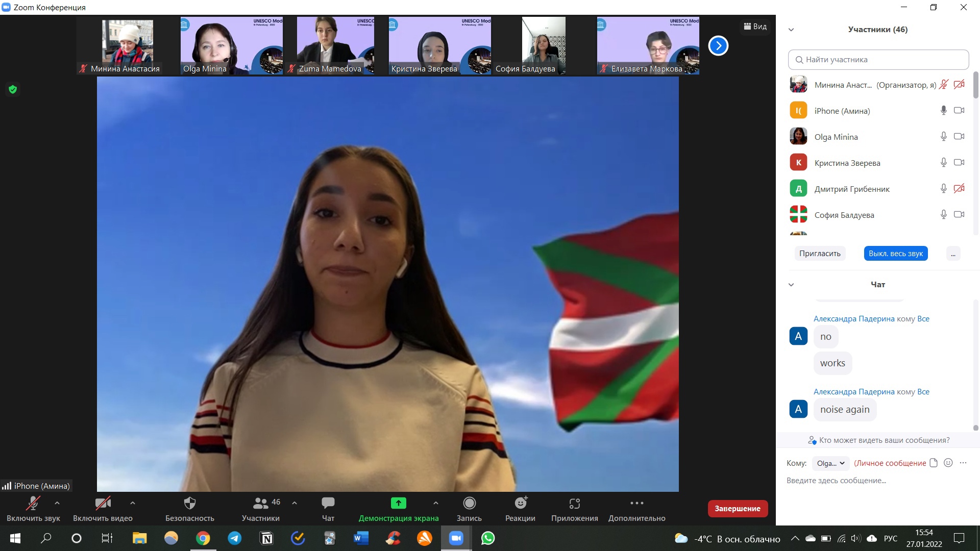Screen dimensions: 980x551
Task: Toggle the Участники panel from toolbar
Action: pyautogui.click(x=261, y=509)
